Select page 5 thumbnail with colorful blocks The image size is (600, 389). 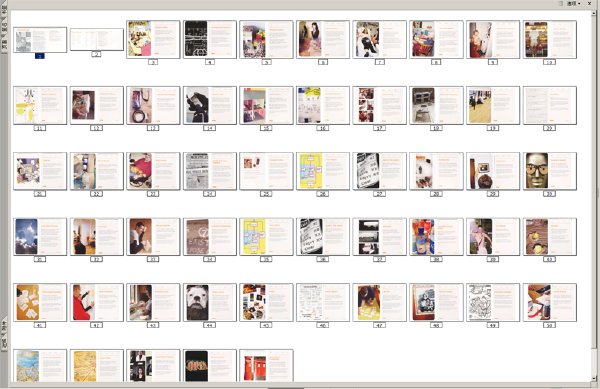coord(266,39)
